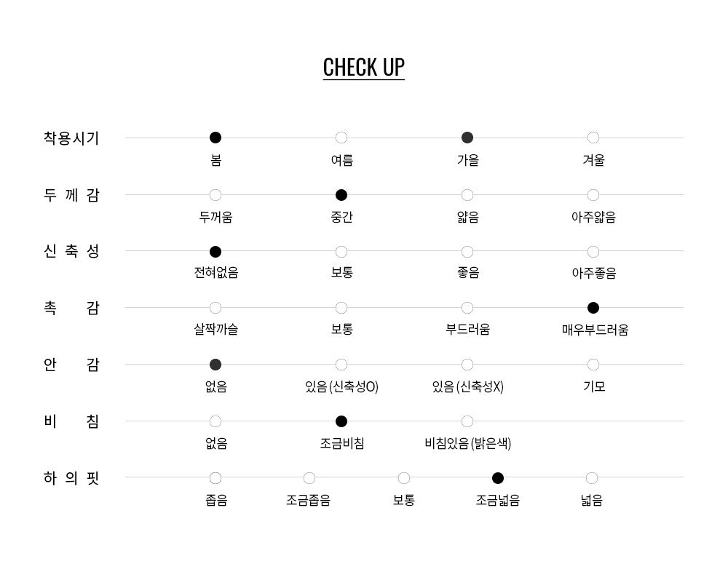This screenshot has width=728, height=564.
Task: Choose the 매우부드러움 dot for 촉감
Action: pos(593,308)
